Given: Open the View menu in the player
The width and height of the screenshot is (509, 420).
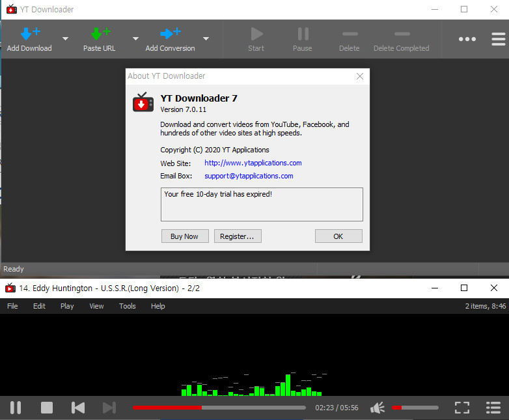Looking at the screenshot, I should click(96, 306).
